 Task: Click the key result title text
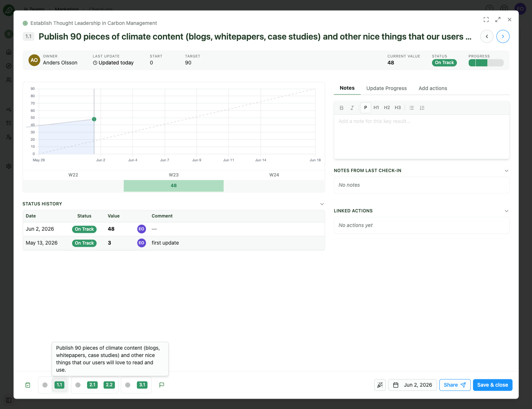(255, 37)
